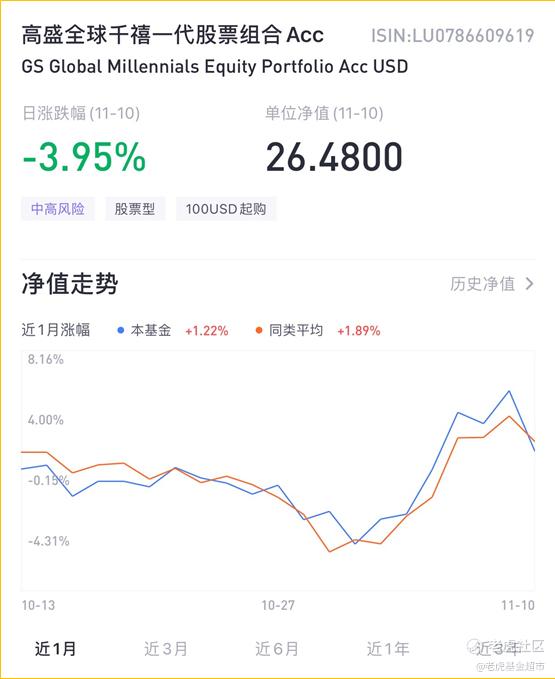The image size is (555, 679).
Task: Tap the 100USD起购 minimum purchase tag
Action: [x=226, y=209]
